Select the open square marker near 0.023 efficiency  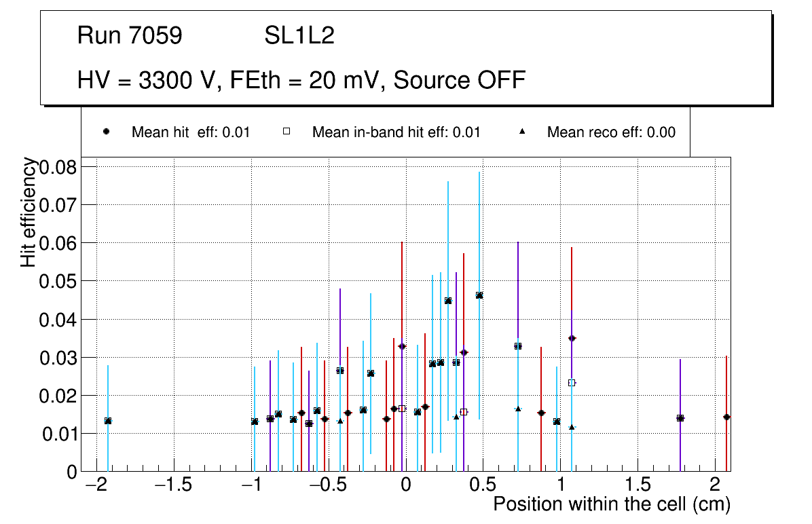[x=572, y=383]
